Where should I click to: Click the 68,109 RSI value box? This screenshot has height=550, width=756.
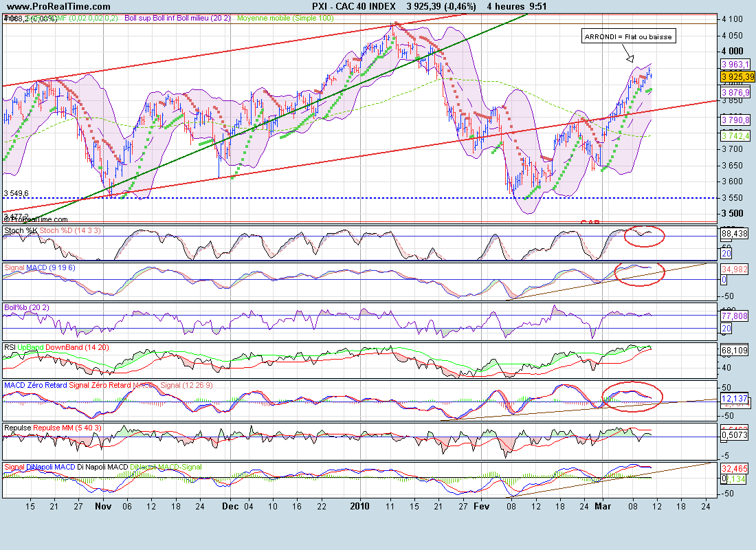734,350
